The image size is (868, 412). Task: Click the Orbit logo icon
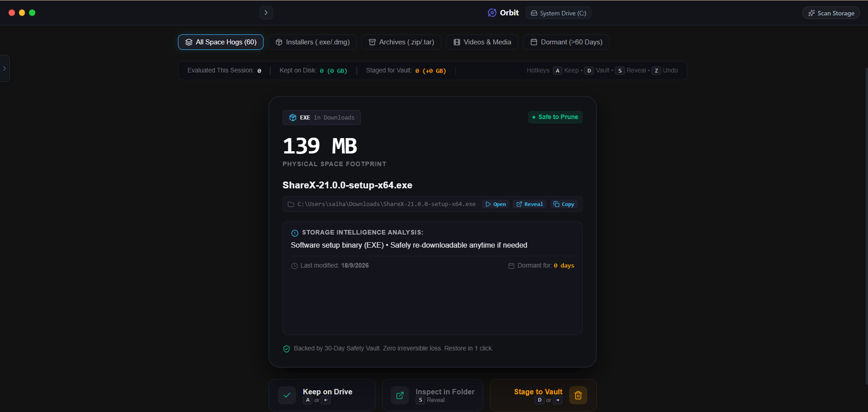(x=492, y=13)
